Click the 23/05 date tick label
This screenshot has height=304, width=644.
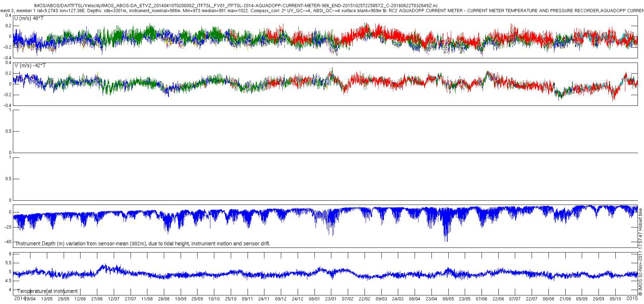[x=465, y=299]
